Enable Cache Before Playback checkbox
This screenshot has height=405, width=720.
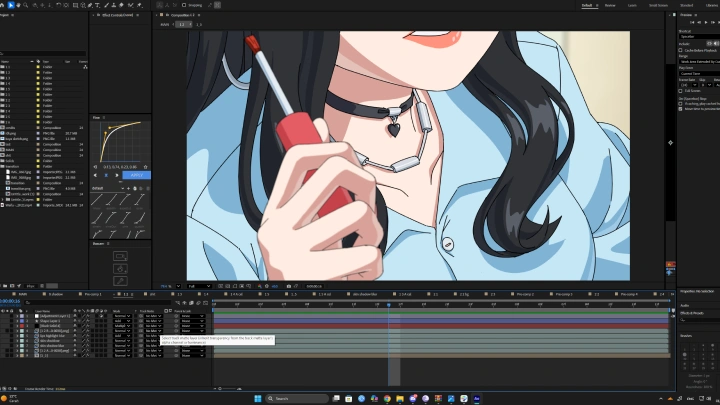click(680, 51)
